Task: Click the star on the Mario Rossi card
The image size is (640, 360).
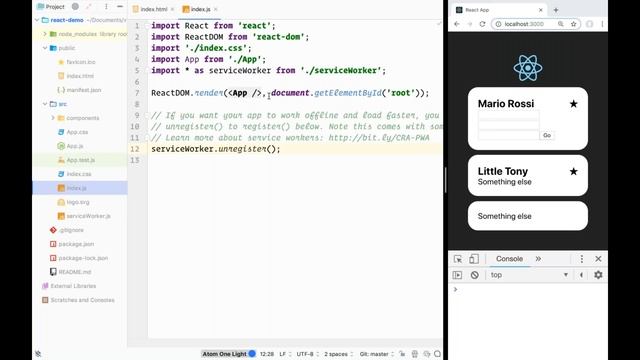Action: pos(573,104)
